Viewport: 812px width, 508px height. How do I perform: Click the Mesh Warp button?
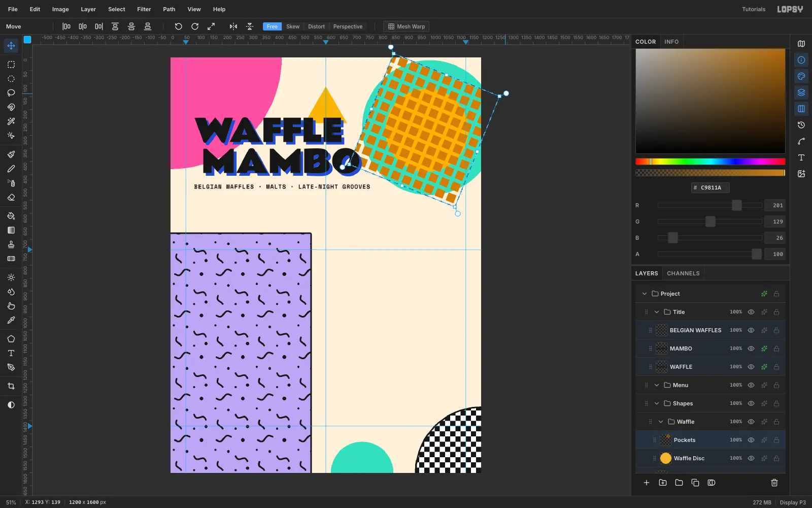coord(407,26)
